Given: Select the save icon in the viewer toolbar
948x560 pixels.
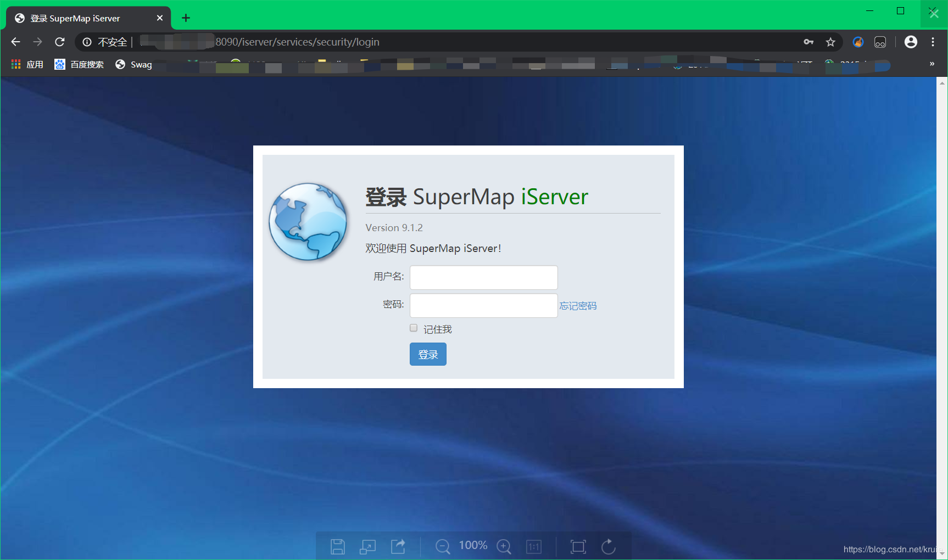Looking at the screenshot, I should click(338, 546).
